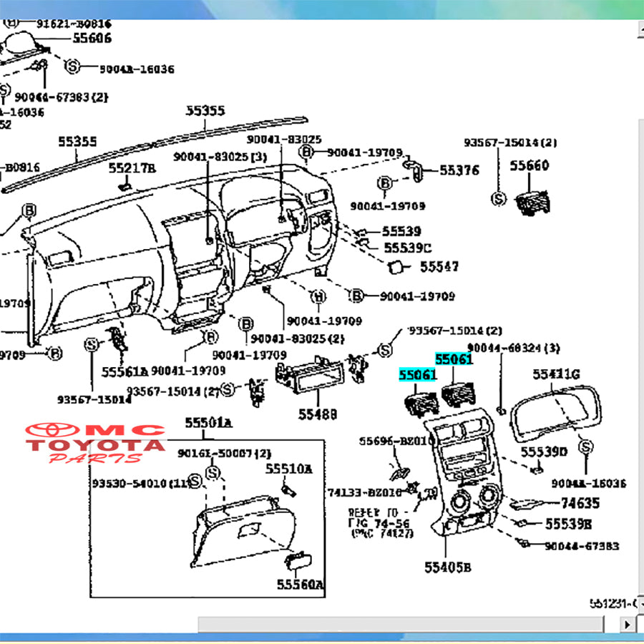
Task: Click the 55510A part label
Action: pos(289,469)
